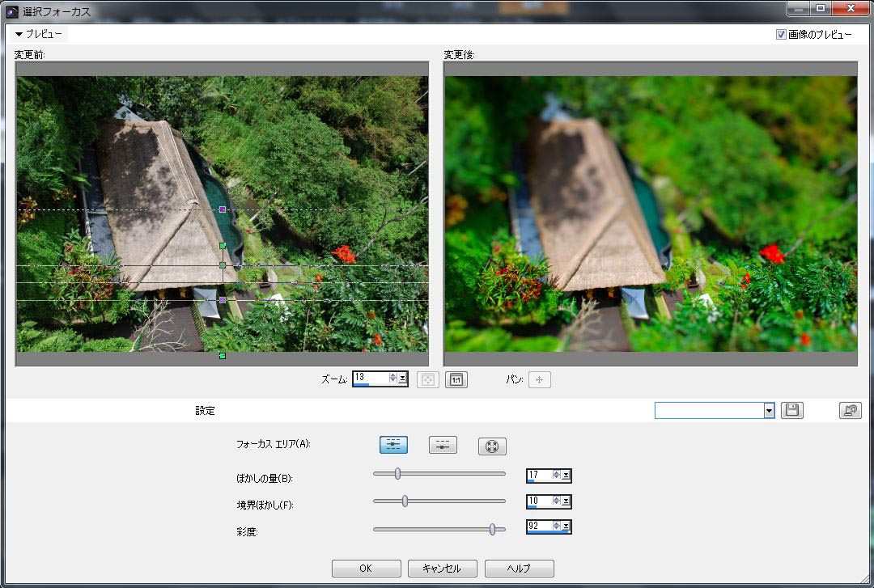Click the 境界ぼかし slider handle

click(x=405, y=501)
